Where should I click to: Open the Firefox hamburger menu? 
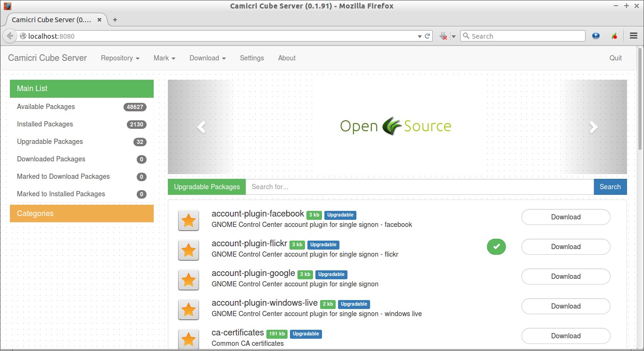pos(634,36)
